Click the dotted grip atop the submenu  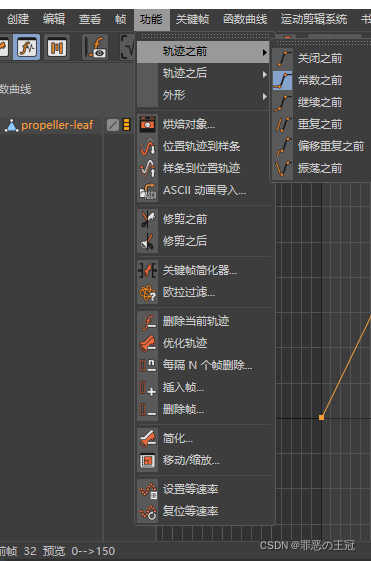pyautogui.click(x=323, y=43)
